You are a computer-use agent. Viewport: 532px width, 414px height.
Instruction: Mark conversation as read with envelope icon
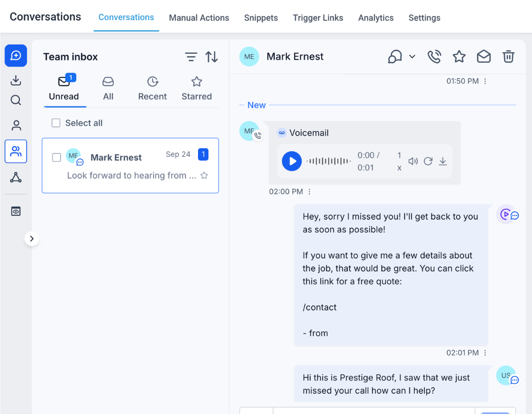[x=484, y=57]
